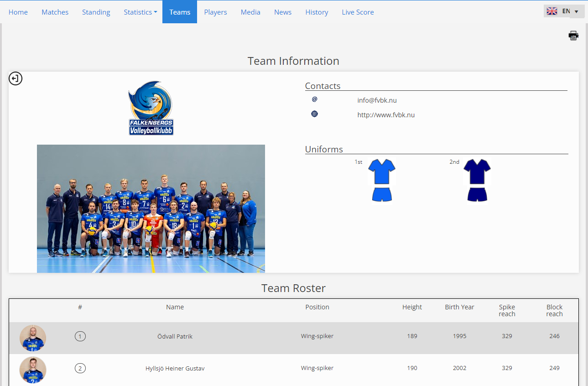The width and height of the screenshot is (588, 386).
Task: Click Ödvall Patrik's avatar photo
Action: tap(33, 338)
